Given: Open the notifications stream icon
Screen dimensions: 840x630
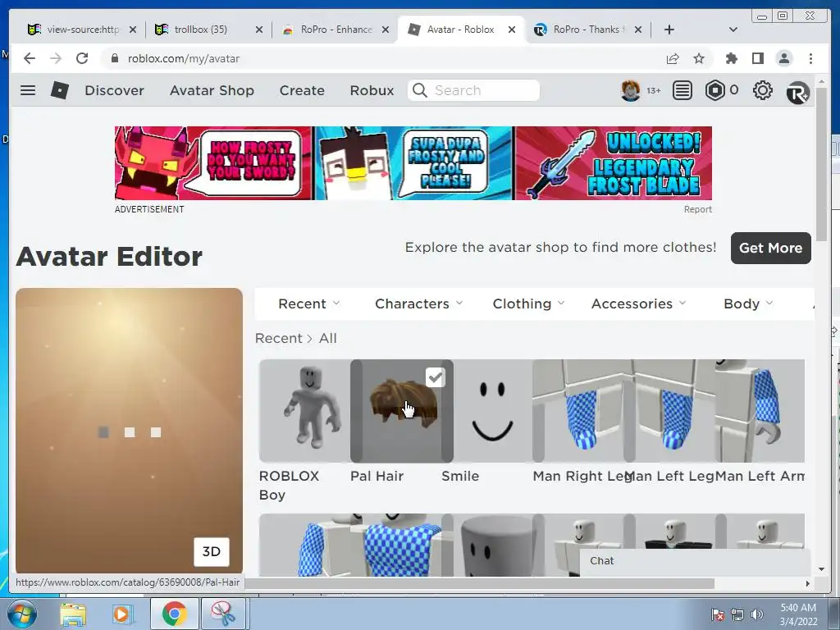Looking at the screenshot, I should 682,90.
